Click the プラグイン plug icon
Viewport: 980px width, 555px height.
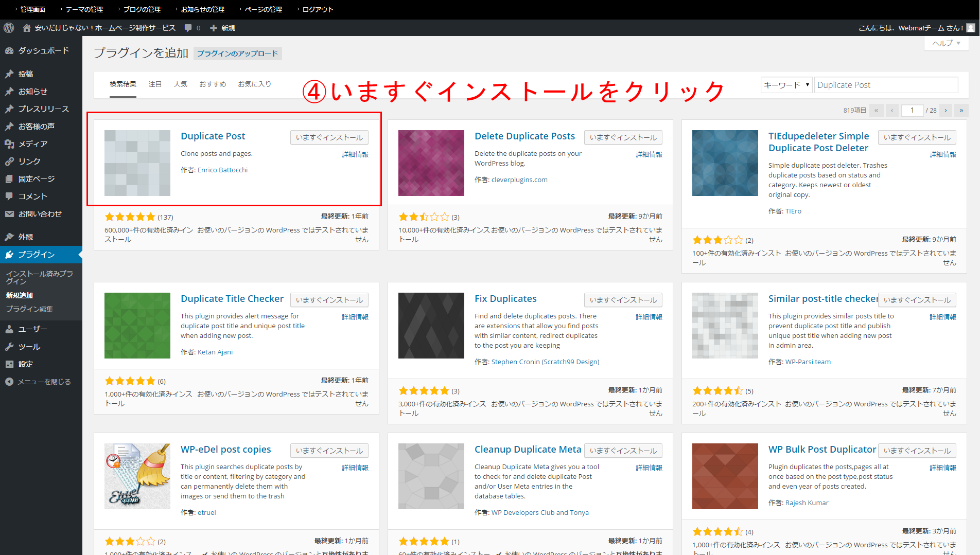pos(9,255)
